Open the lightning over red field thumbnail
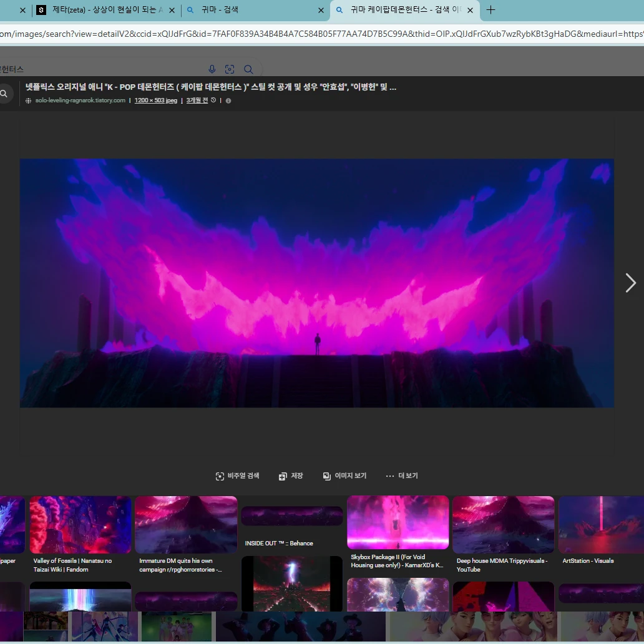The width and height of the screenshot is (644, 644). (291, 583)
